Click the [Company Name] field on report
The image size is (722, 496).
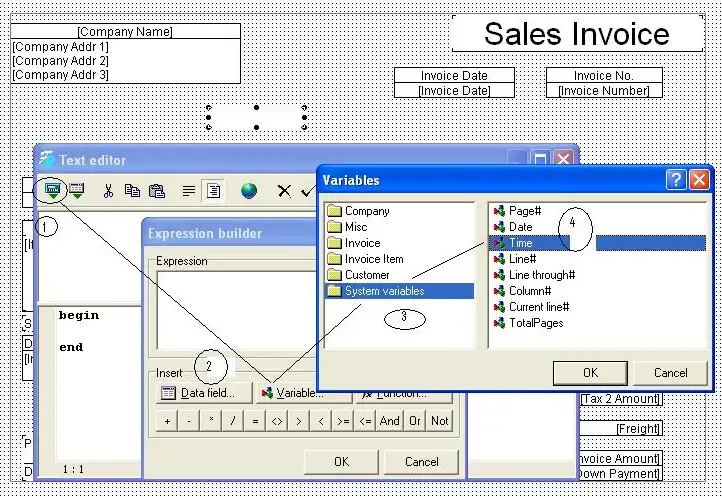point(125,31)
